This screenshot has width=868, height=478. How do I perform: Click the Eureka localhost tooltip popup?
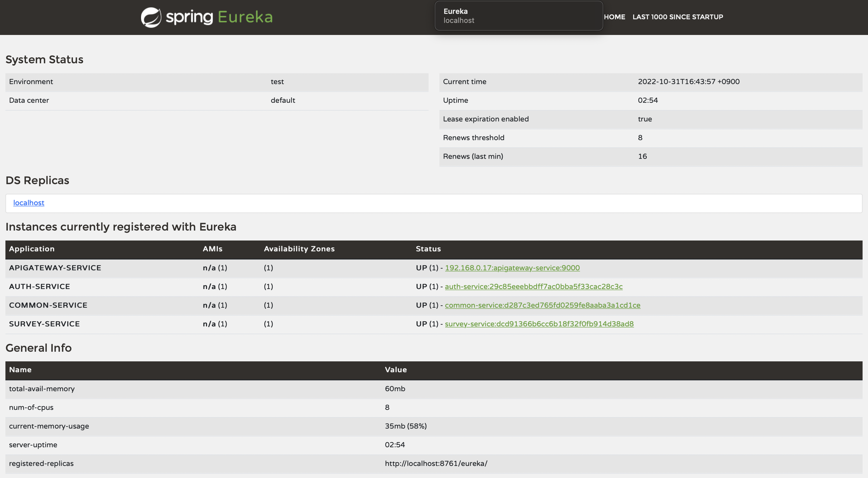pyautogui.click(x=518, y=16)
